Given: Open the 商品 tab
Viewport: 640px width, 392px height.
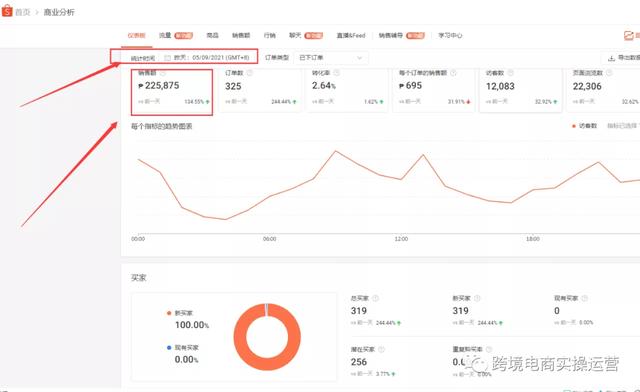Looking at the screenshot, I should click(212, 36).
